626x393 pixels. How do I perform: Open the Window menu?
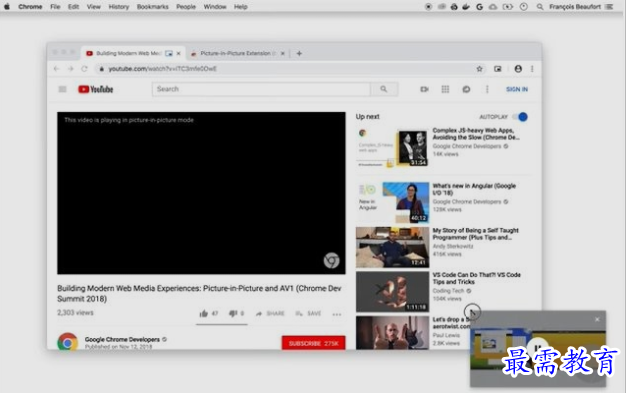[215, 7]
